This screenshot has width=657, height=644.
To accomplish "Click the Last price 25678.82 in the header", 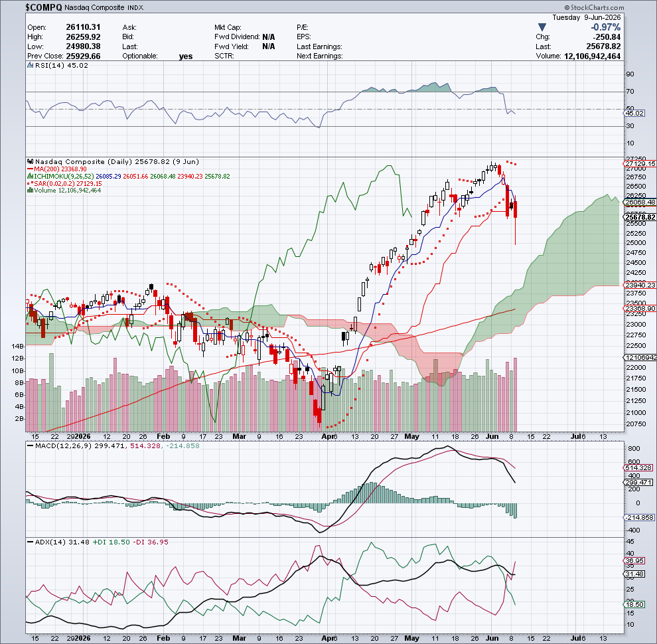I will click(603, 46).
